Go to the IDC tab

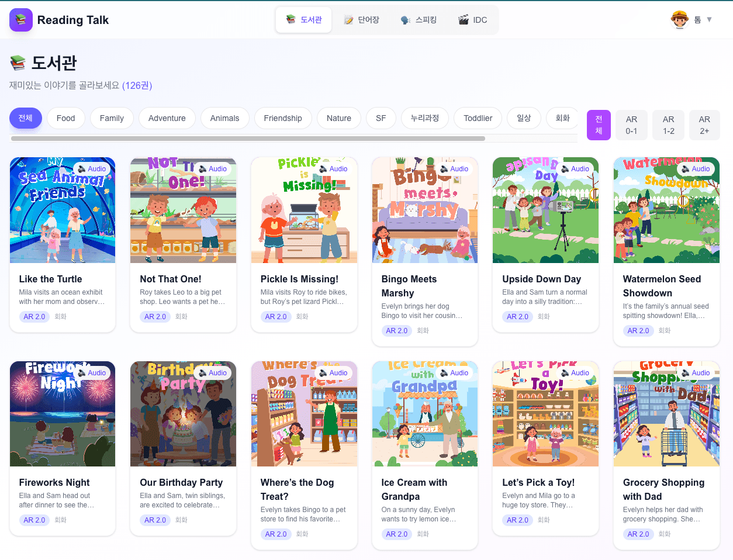coord(473,20)
